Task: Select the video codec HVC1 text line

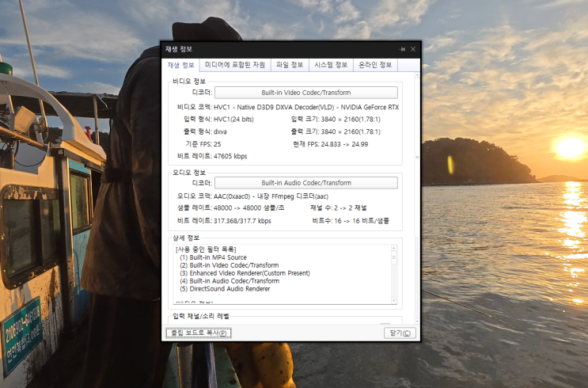Action: click(x=306, y=108)
